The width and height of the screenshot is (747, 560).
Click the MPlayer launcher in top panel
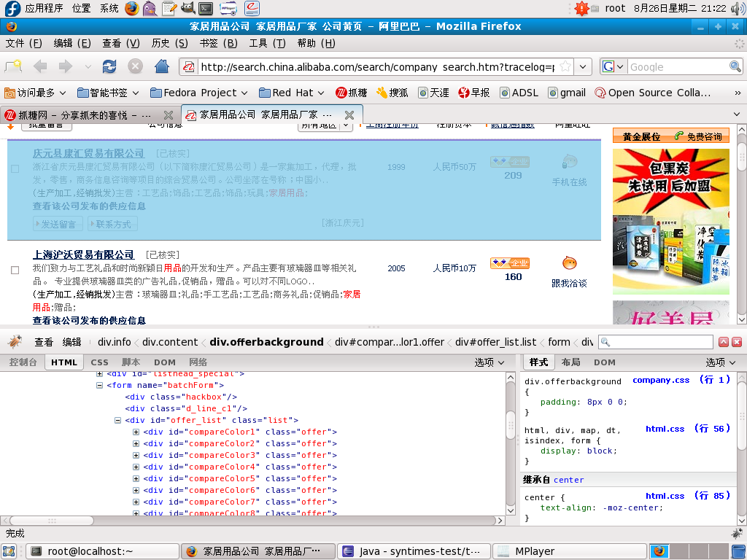[x=228, y=8]
